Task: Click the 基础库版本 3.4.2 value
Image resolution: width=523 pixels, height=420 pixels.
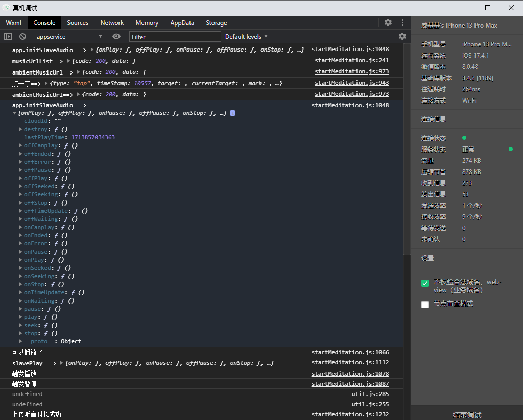Action: [x=478, y=78]
